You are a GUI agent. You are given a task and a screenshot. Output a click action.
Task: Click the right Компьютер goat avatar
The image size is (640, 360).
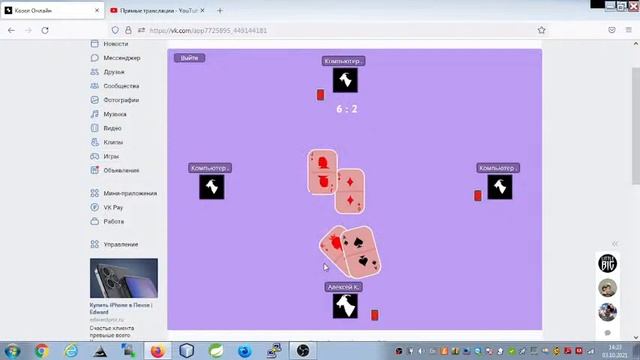[x=500, y=187]
